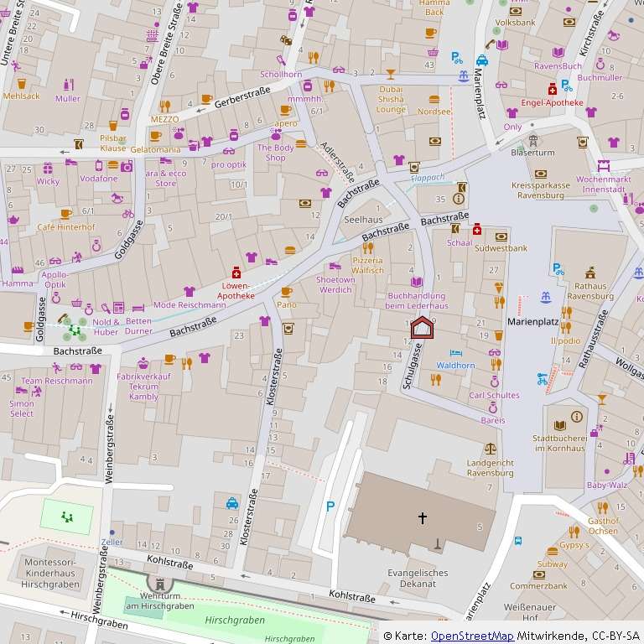Select the Gelatomania label

pyautogui.click(x=155, y=150)
